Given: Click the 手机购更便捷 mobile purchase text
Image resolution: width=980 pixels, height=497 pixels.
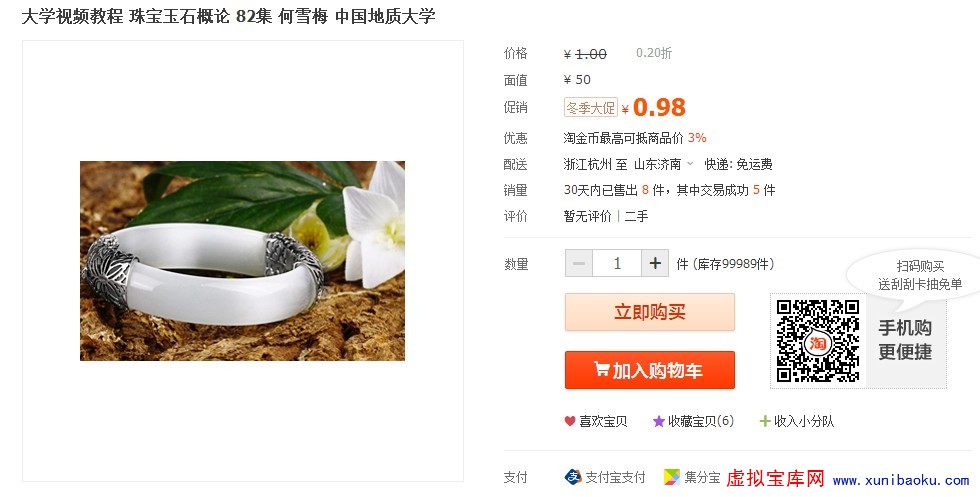Looking at the screenshot, I should (x=905, y=340).
